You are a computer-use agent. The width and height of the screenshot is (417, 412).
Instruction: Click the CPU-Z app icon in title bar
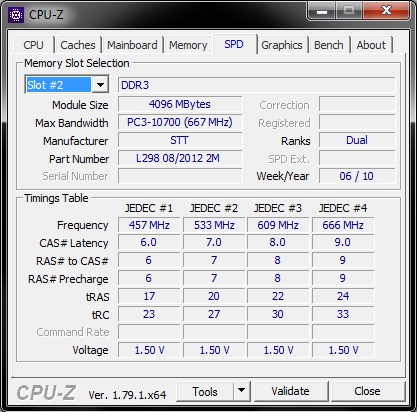click(16, 15)
